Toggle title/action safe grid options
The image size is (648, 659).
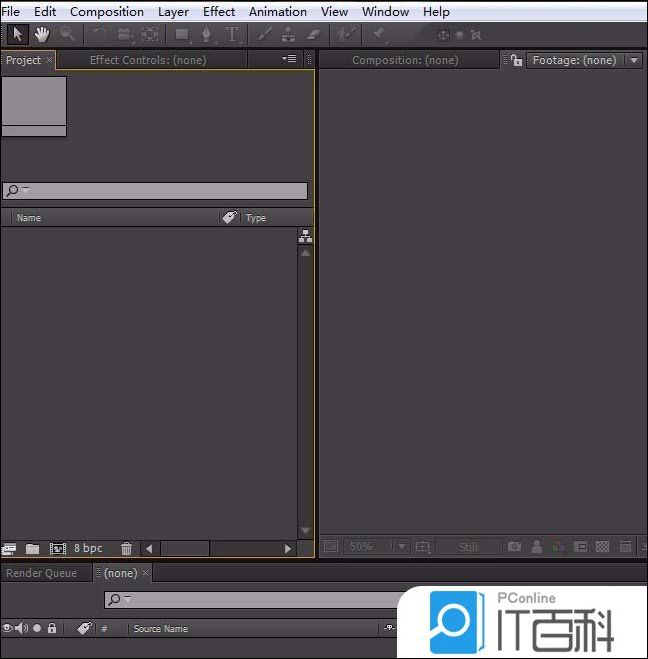(x=422, y=547)
